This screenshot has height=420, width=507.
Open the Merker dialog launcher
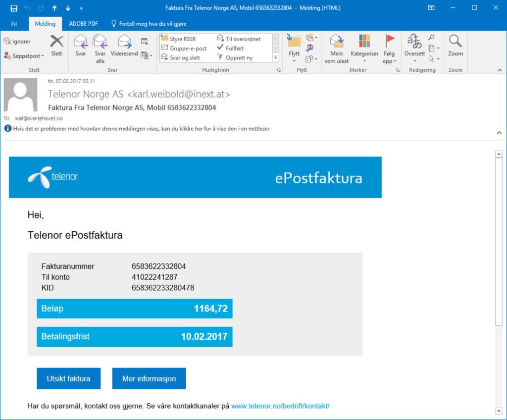point(398,70)
